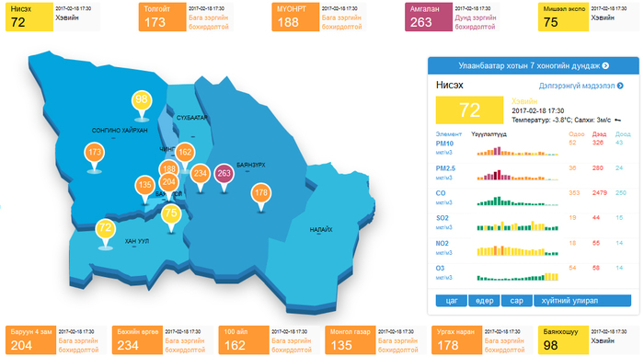This screenshot has width=644, height=357.
Task: Click the orange 173 map pin
Action: pos(95,153)
